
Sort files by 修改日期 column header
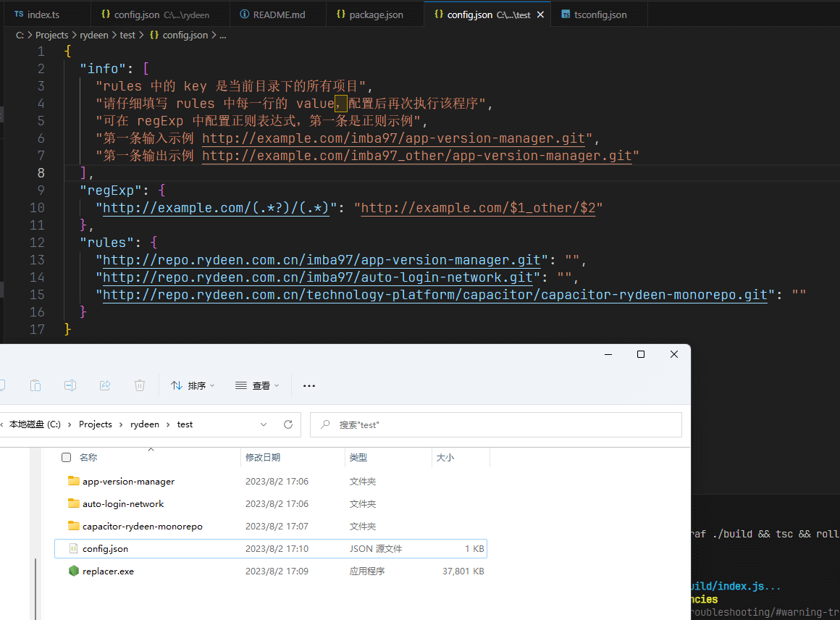pyautogui.click(x=263, y=458)
